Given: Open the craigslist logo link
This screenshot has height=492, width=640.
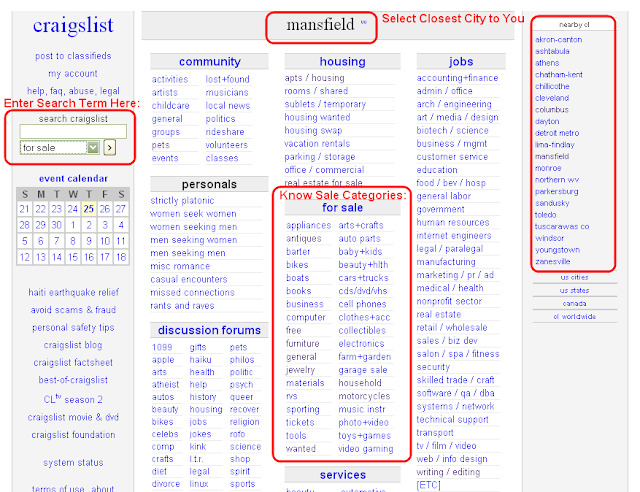Looking at the screenshot, I should pos(73,25).
